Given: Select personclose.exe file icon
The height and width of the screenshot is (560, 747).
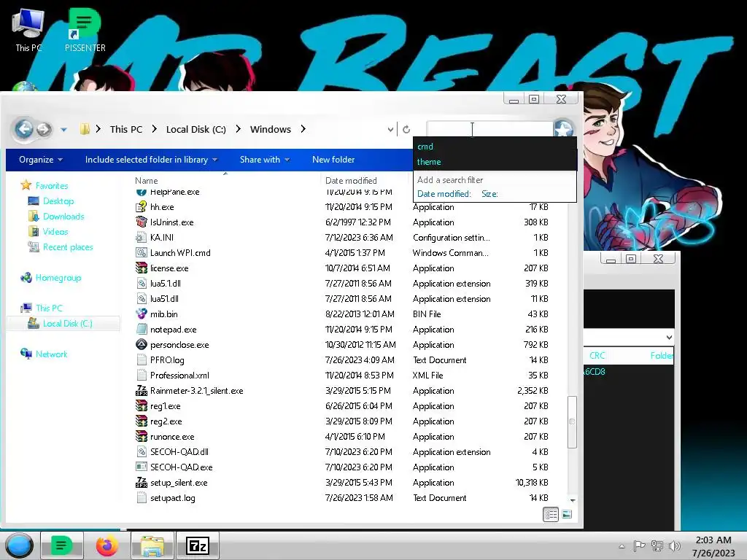Looking at the screenshot, I should point(141,344).
